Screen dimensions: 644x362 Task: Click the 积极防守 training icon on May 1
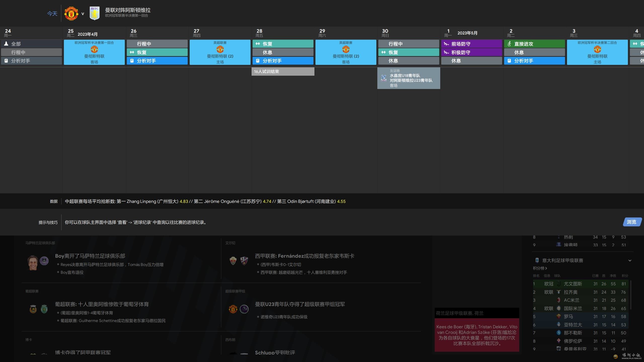(446, 52)
